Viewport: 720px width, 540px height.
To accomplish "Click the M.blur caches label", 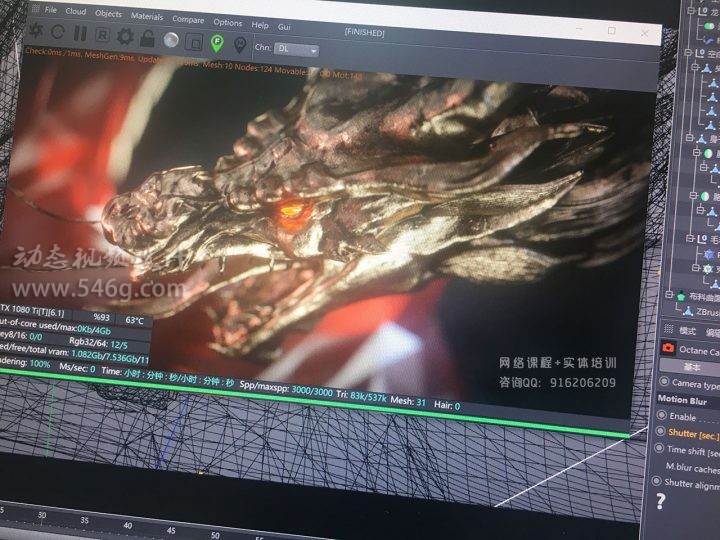I will click(692, 468).
